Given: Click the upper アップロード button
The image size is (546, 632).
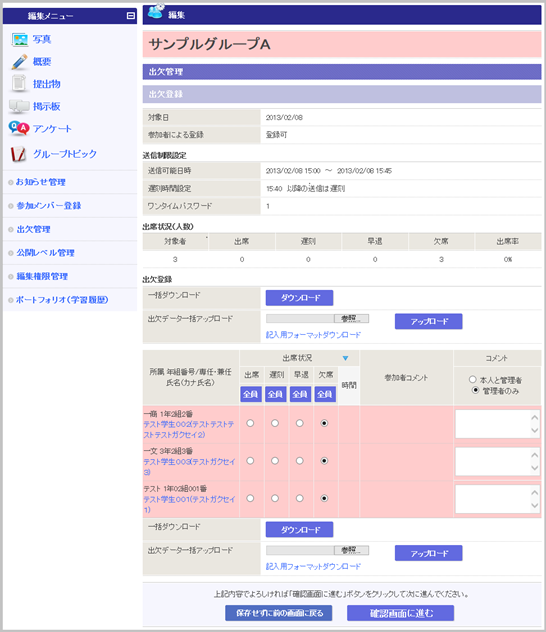Looking at the screenshot, I should [x=429, y=321].
